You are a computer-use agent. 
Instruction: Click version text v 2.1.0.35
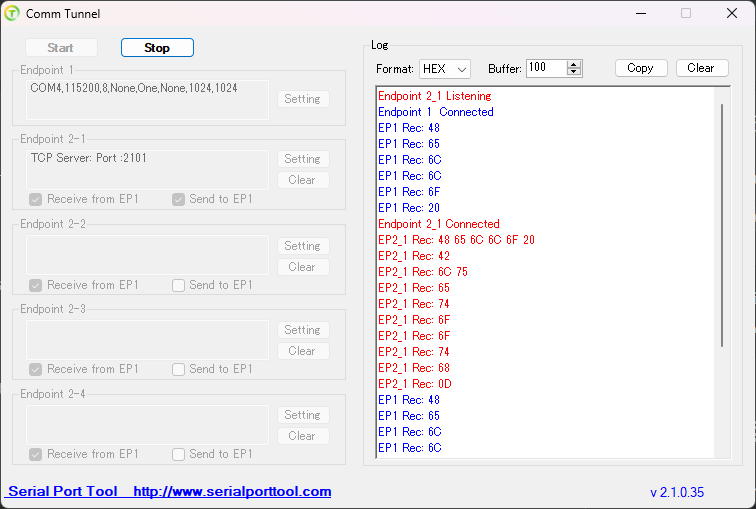[x=677, y=493]
